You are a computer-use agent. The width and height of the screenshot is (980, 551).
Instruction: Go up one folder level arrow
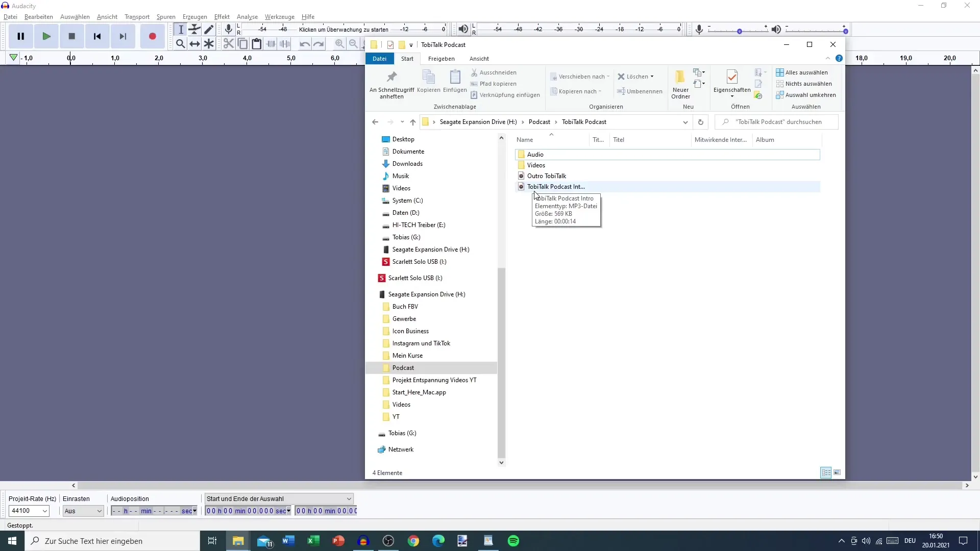click(x=413, y=122)
